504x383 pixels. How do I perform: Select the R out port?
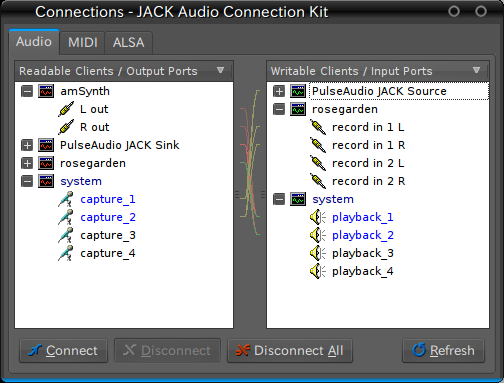point(95,127)
